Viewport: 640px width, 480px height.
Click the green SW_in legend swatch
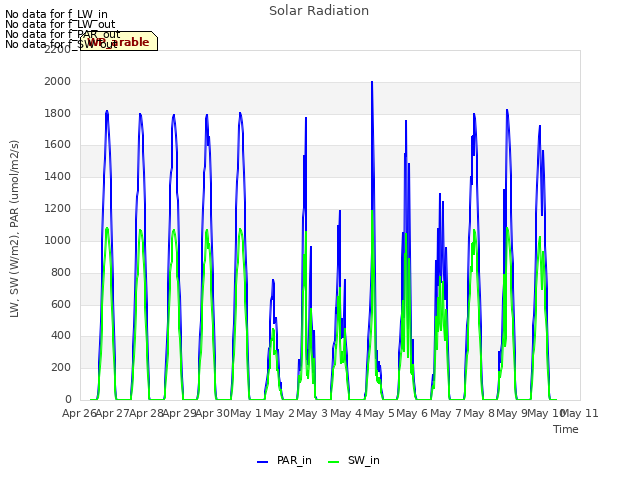(333, 462)
